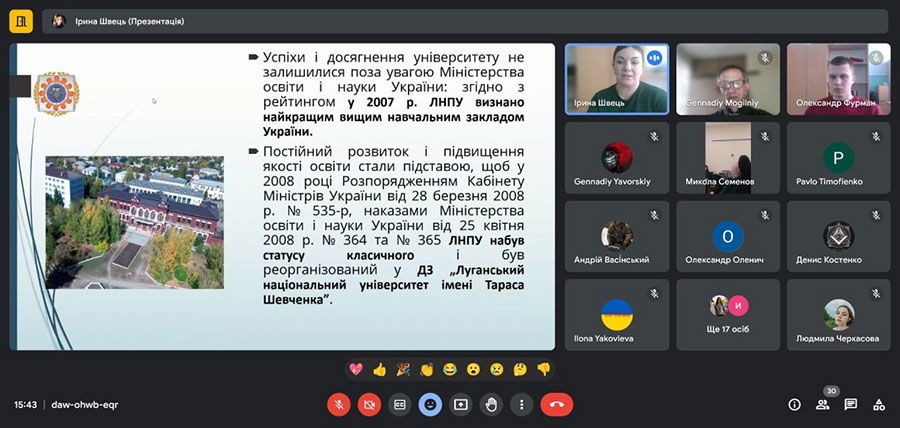Select Олександр Фурман video tile
This screenshot has height=428, width=900.
point(839,79)
